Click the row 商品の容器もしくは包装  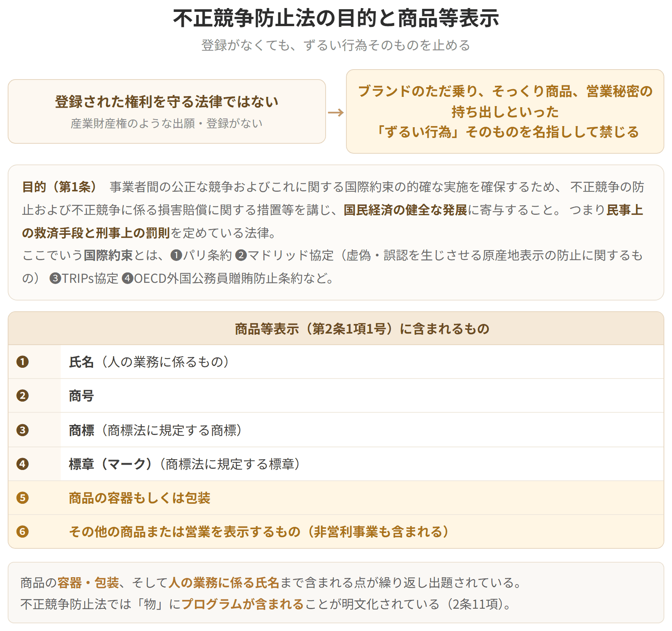click(336, 498)
